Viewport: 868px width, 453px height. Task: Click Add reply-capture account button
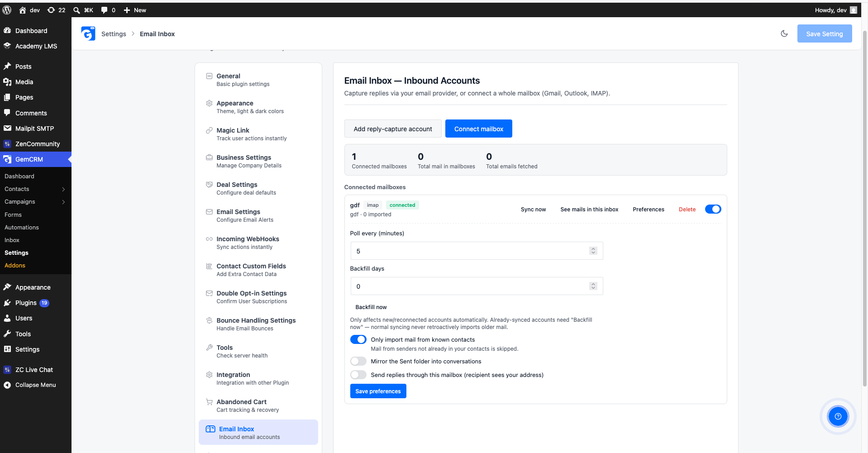(x=392, y=129)
